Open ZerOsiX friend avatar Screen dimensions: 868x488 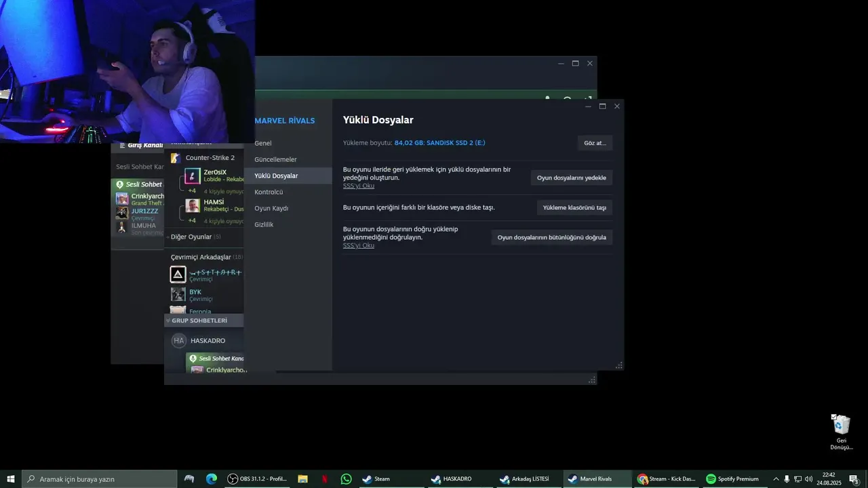pos(193,176)
